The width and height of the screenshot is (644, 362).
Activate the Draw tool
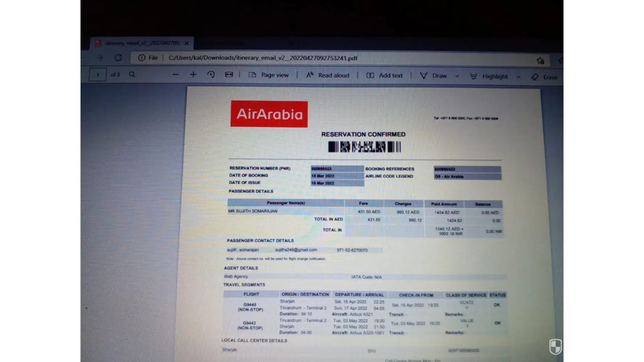click(x=433, y=76)
